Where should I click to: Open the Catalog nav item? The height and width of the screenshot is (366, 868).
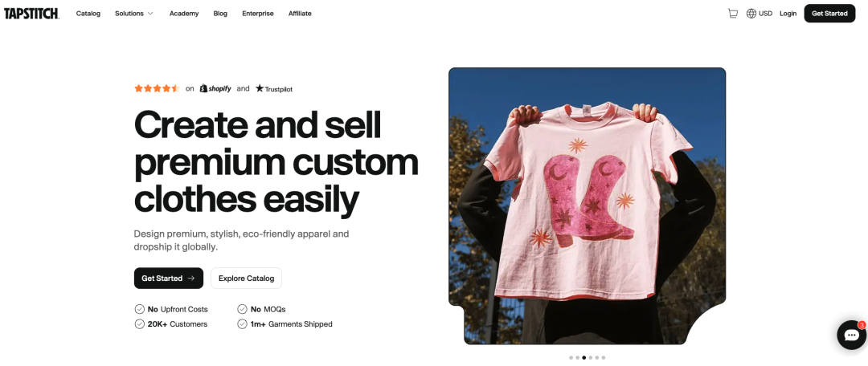coord(88,14)
